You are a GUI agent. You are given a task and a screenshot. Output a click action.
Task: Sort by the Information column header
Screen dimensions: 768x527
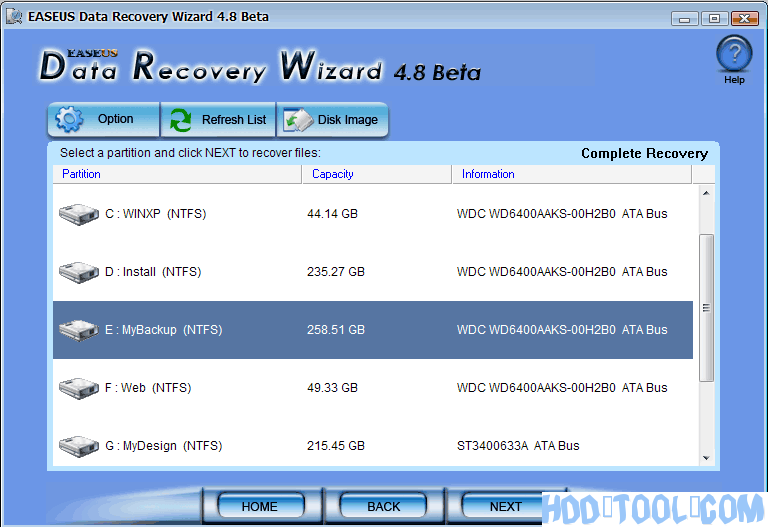tap(572, 174)
